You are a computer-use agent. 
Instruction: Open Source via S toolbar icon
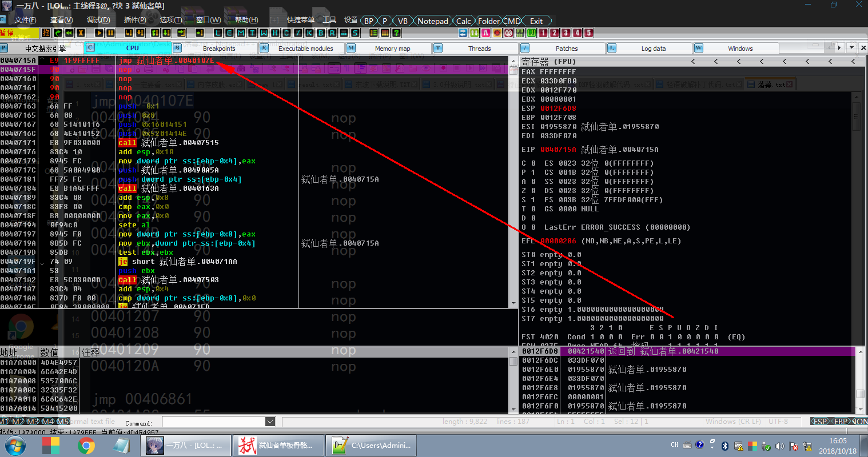click(x=355, y=33)
